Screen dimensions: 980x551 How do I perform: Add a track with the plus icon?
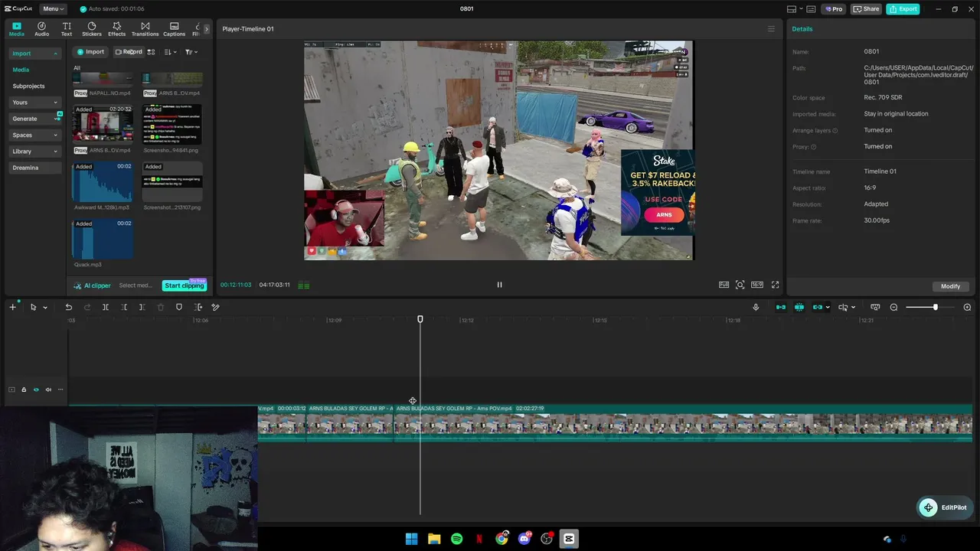(12, 308)
